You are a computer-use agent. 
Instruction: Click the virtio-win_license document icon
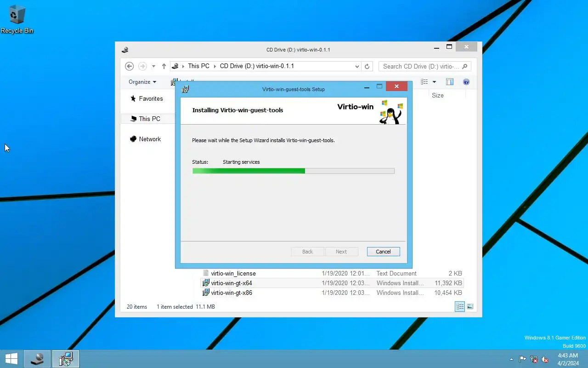coord(206,273)
